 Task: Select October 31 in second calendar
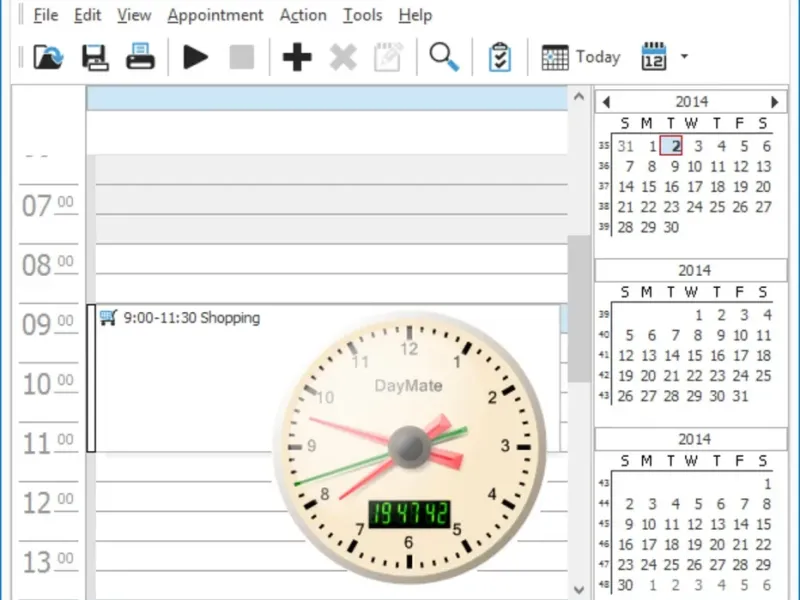pos(740,396)
